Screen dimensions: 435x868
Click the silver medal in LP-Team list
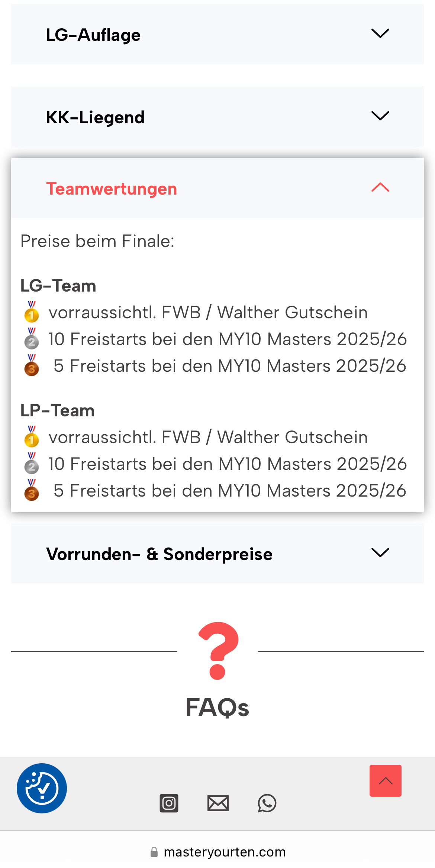point(32,463)
